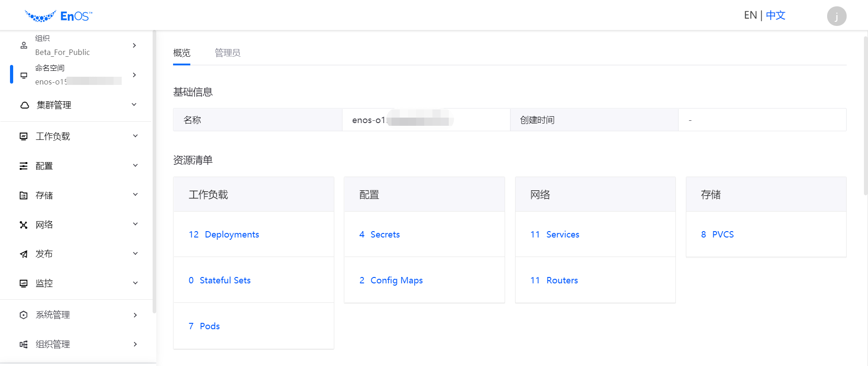868x366 pixels.
Task: Switch language to EN
Action: point(750,15)
